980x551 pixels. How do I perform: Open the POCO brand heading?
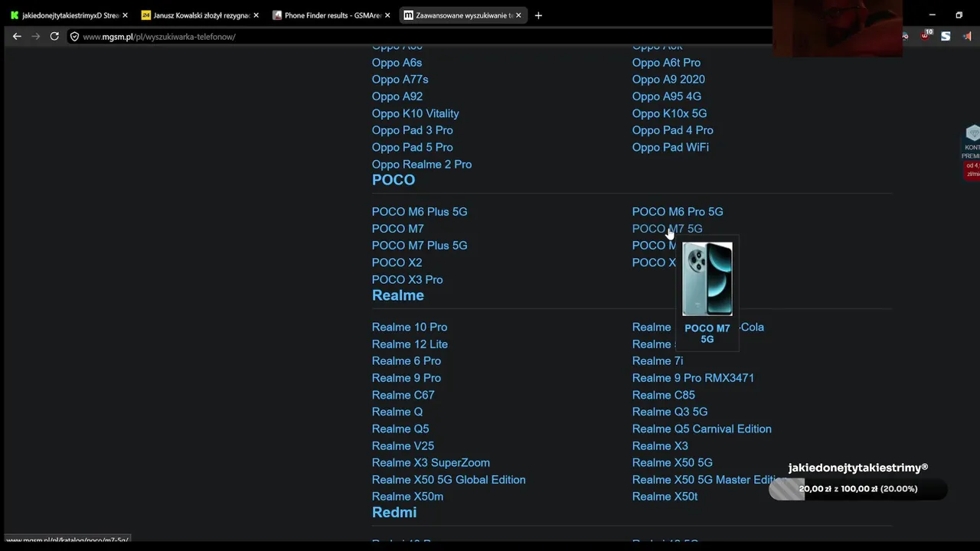pos(394,180)
